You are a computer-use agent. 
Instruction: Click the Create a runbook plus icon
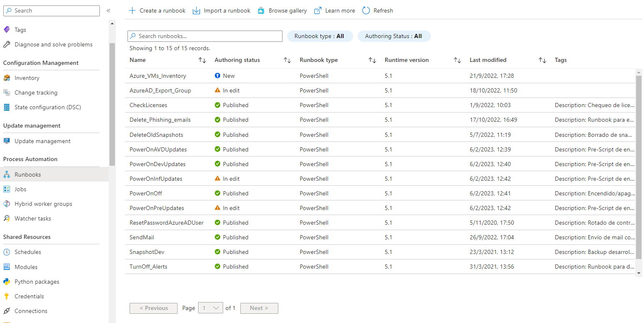pyautogui.click(x=132, y=10)
